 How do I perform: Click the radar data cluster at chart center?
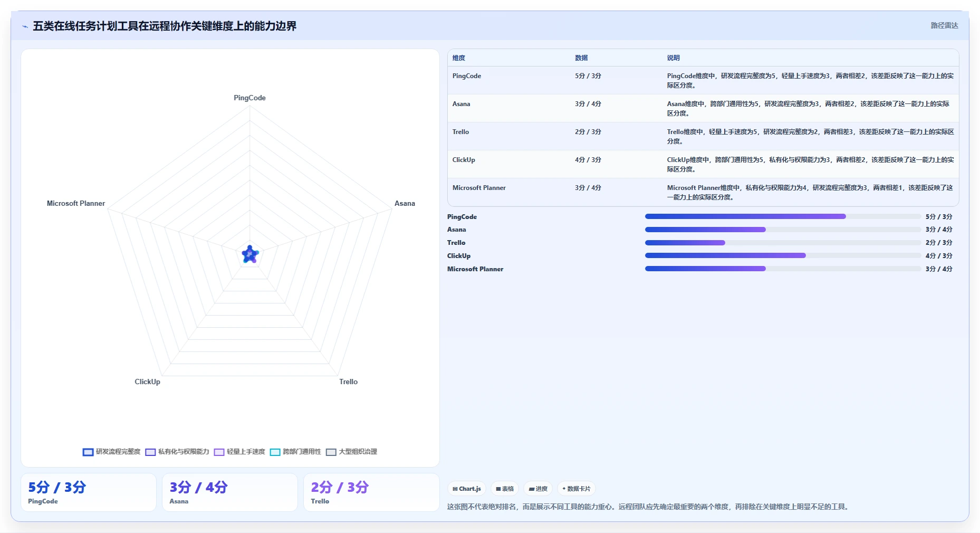click(x=250, y=254)
